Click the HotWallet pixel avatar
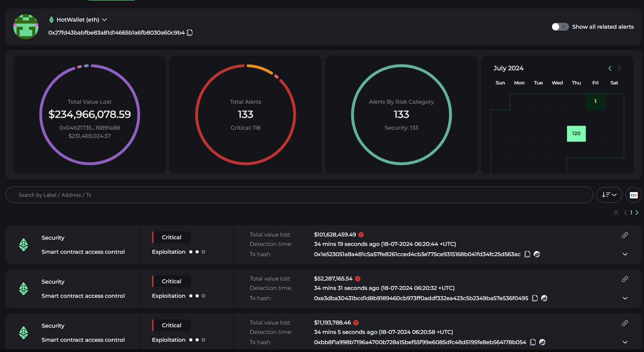The width and height of the screenshot is (644, 352). tap(26, 27)
